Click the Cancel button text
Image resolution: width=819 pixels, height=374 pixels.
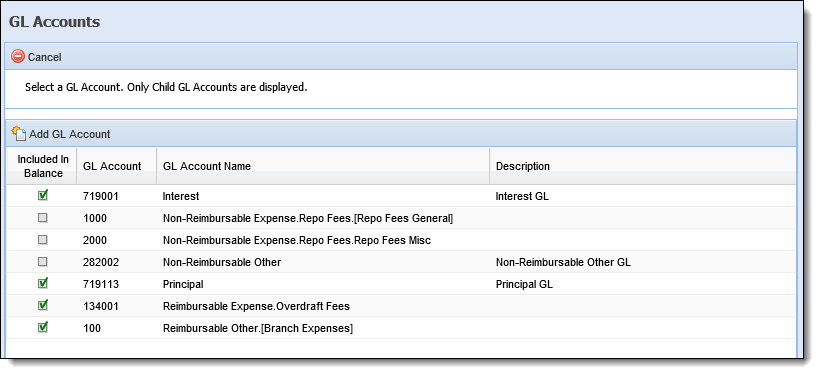point(44,57)
